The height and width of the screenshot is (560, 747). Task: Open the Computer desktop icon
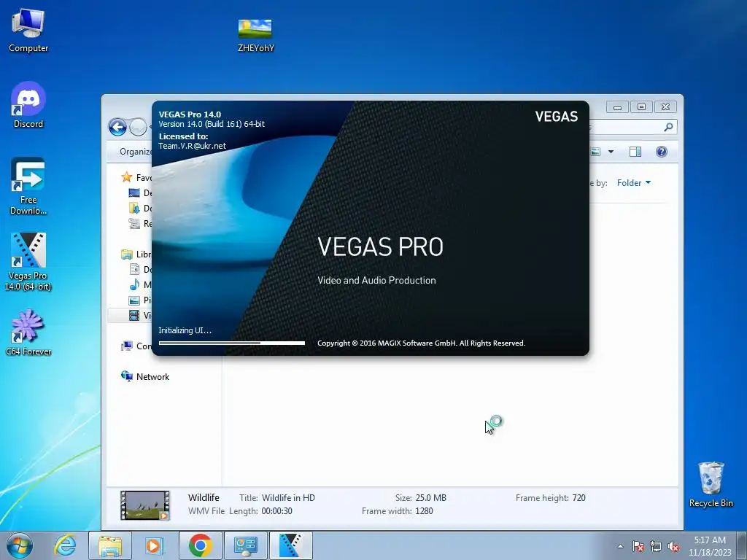[28, 31]
